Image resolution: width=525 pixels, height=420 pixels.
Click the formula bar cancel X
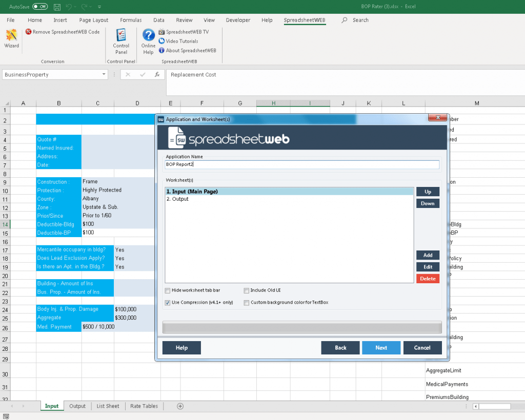click(x=128, y=75)
